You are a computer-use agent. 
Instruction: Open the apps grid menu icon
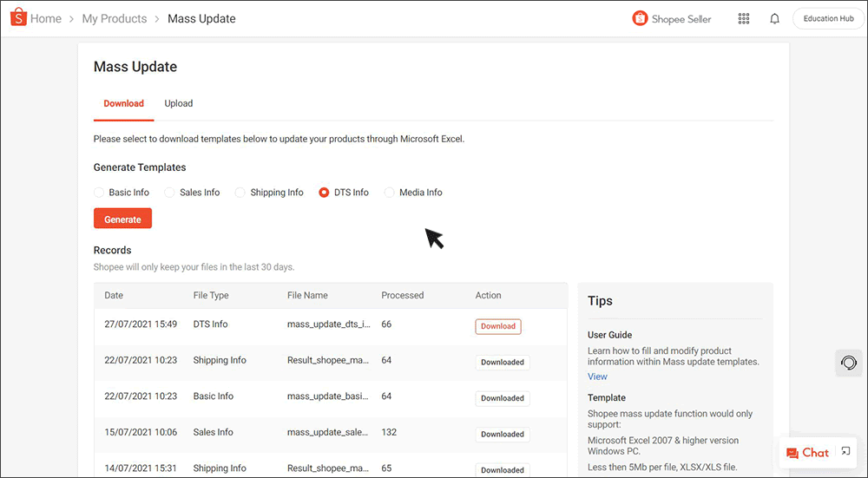pyautogui.click(x=744, y=19)
